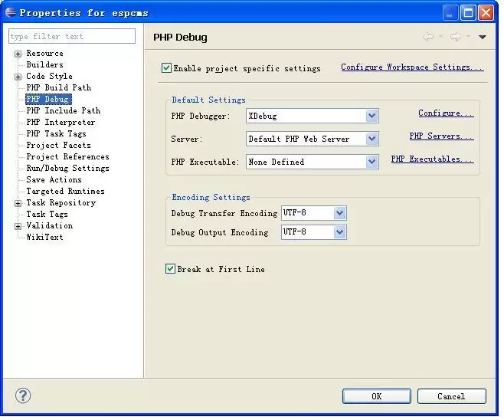Select PHP Task Tags item
This screenshot has width=504, height=420.
click(x=56, y=134)
